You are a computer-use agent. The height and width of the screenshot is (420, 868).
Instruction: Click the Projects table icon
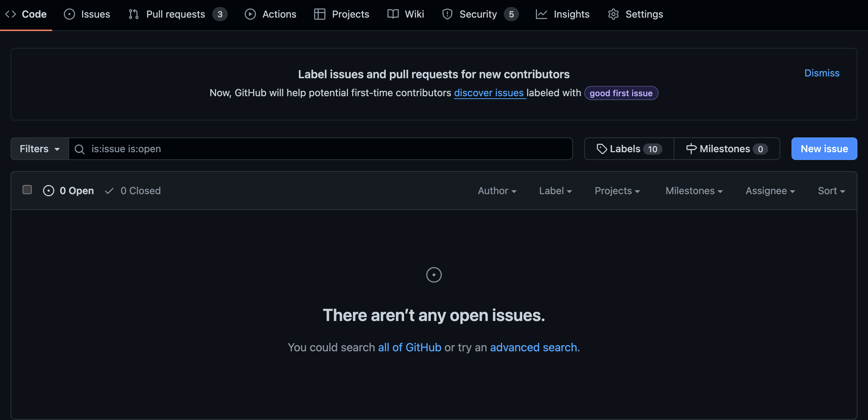[x=319, y=14]
